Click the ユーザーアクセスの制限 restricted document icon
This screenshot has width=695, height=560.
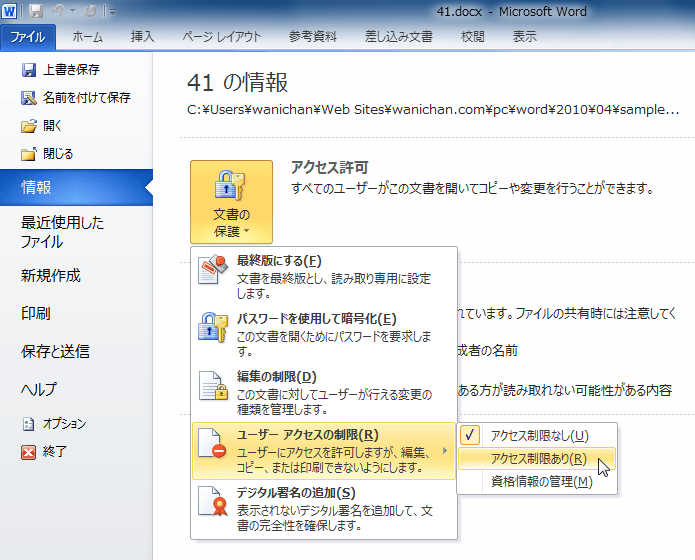[x=212, y=443]
